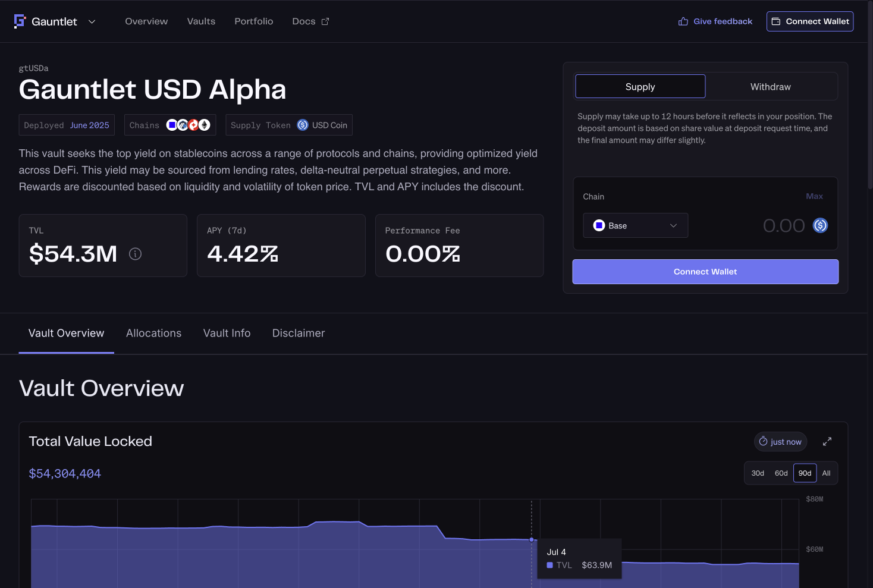This screenshot has width=873, height=588.
Task: Click the Connect Wallet button in header
Action: pos(810,21)
